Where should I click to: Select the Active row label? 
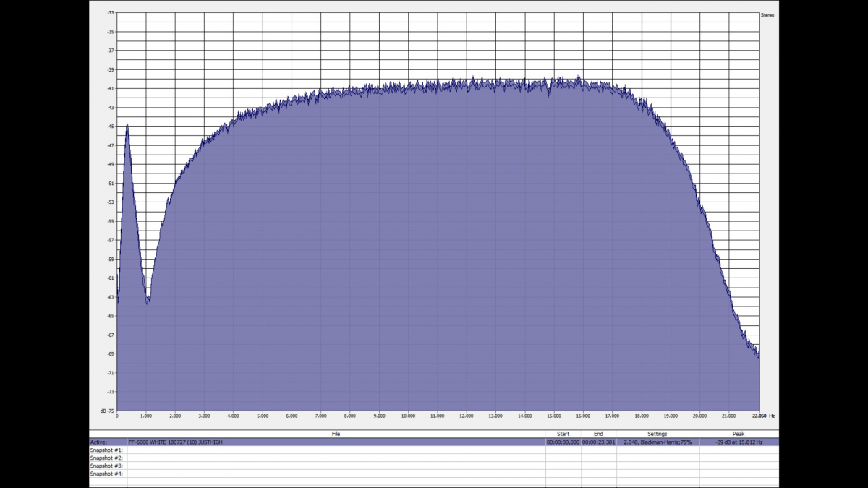pyautogui.click(x=98, y=442)
